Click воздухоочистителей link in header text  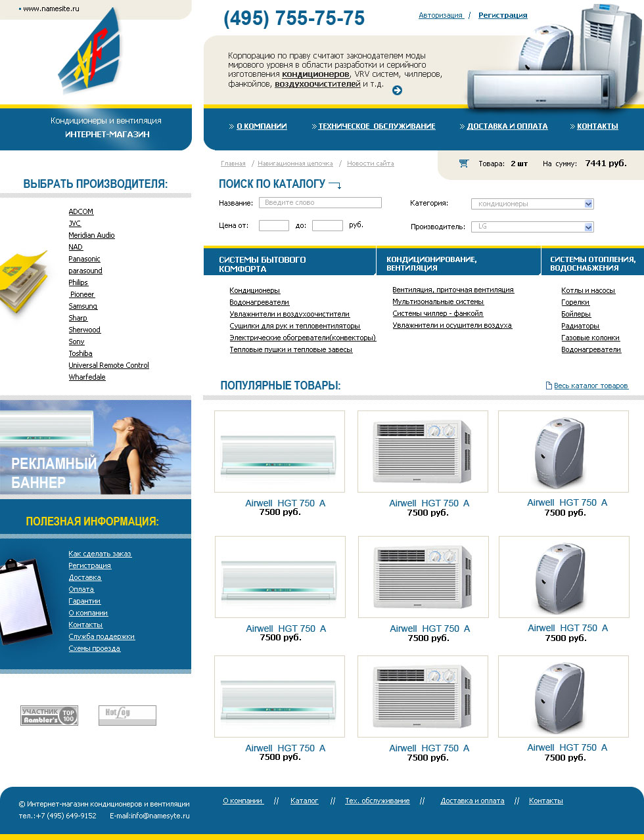317,83
